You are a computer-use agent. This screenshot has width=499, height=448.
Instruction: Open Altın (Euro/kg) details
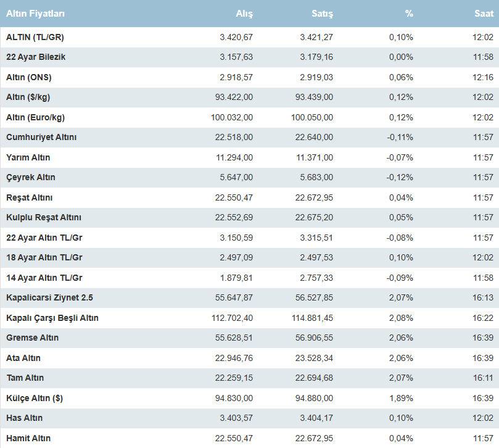pos(35,117)
